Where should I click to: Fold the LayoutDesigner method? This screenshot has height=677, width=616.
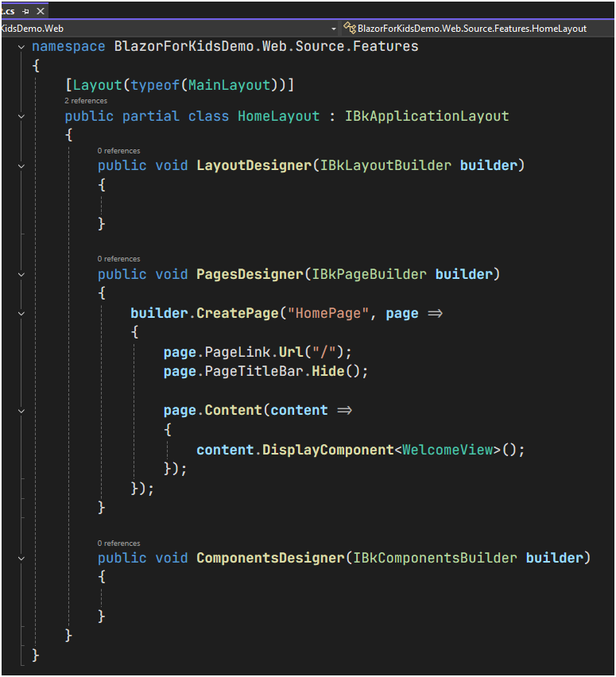(x=21, y=166)
